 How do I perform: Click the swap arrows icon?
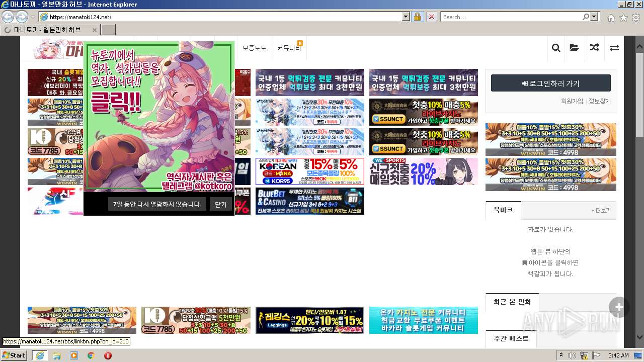click(614, 48)
